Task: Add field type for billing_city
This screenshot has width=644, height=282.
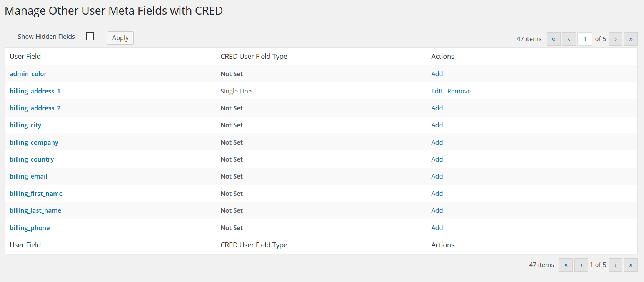Action: [437, 125]
